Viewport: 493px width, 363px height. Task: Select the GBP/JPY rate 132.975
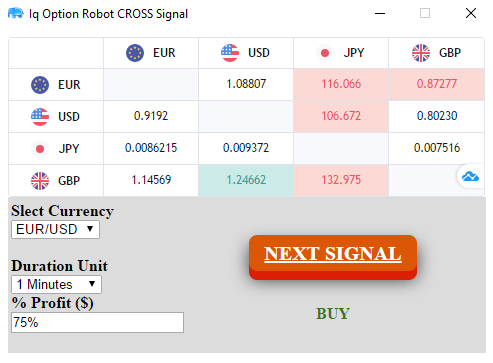(341, 180)
